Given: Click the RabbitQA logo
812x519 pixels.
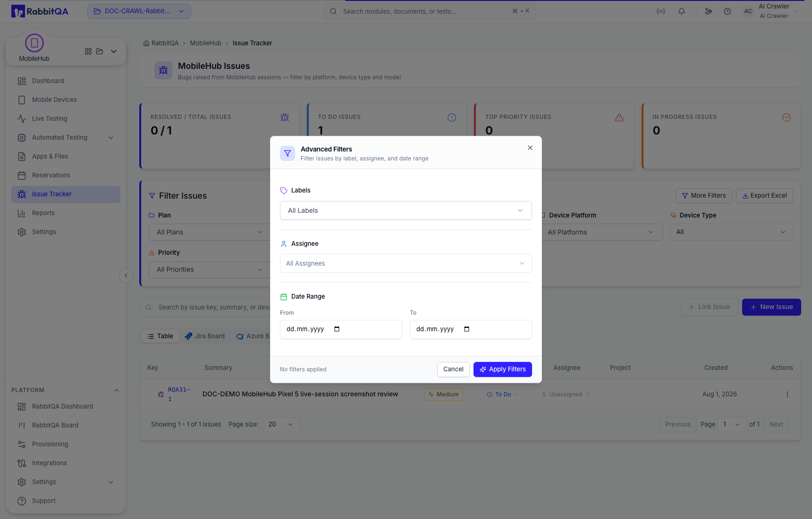Looking at the screenshot, I should click(x=40, y=11).
